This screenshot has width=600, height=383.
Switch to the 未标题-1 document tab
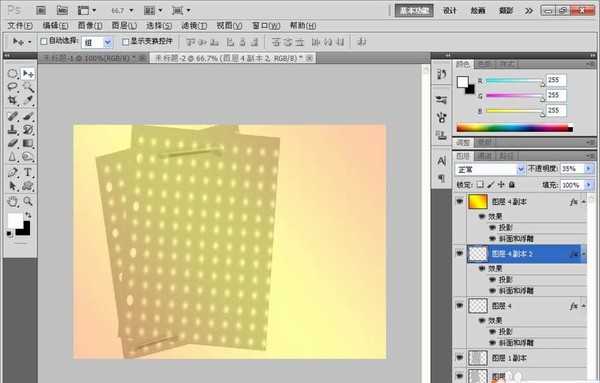tap(89, 58)
